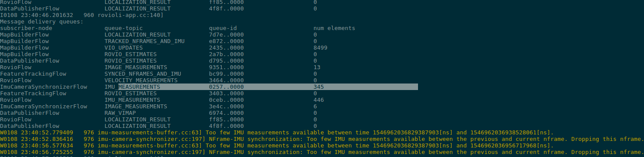
Task: Select the element count 6
Action: (315, 107)
